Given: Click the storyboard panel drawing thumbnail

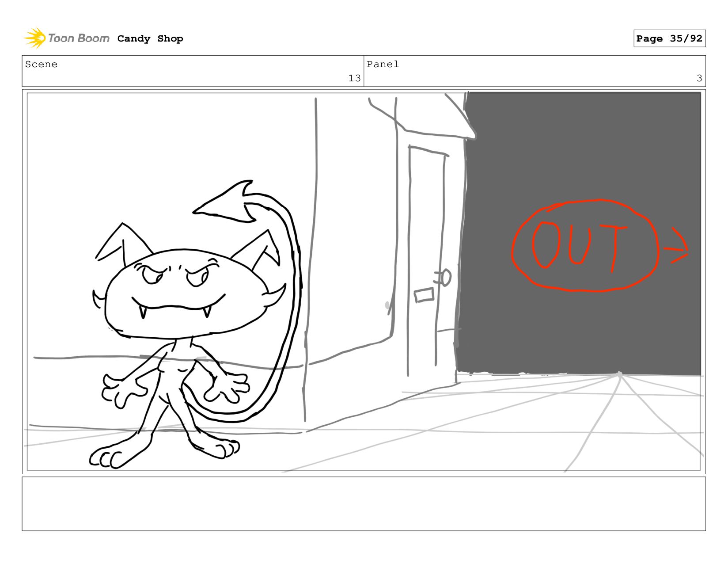Looking at the screenshot, I should coord(364,282).
